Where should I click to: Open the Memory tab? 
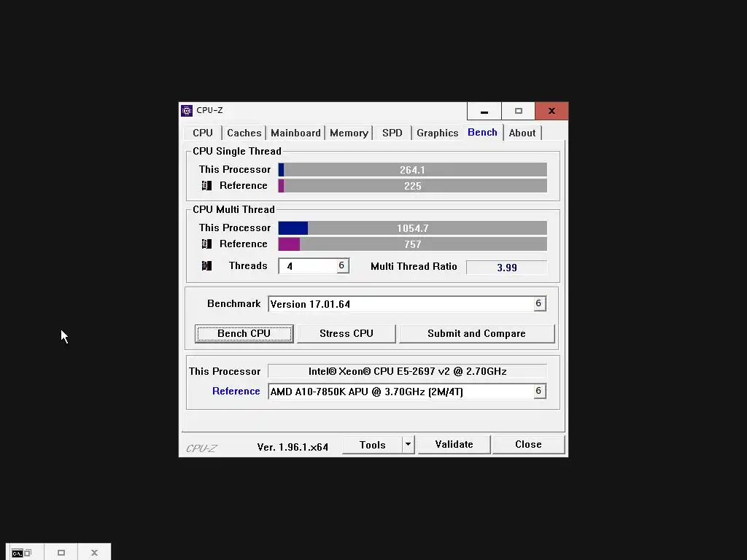tap(349, 133)
